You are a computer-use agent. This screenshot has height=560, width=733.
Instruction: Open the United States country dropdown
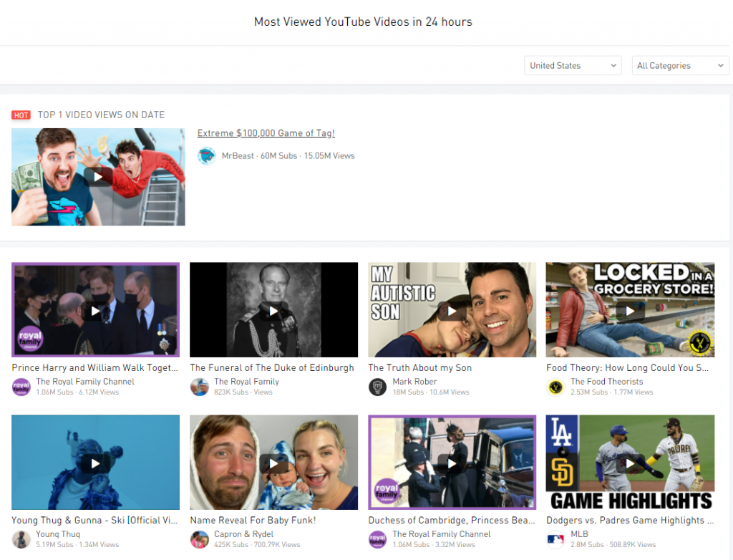tap(573, 65)
